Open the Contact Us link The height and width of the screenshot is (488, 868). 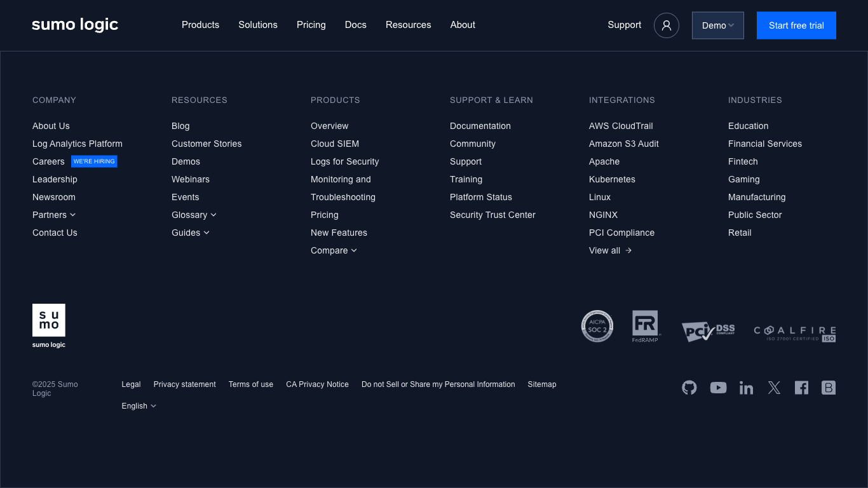pyautogui.click(x=55, y=233)
